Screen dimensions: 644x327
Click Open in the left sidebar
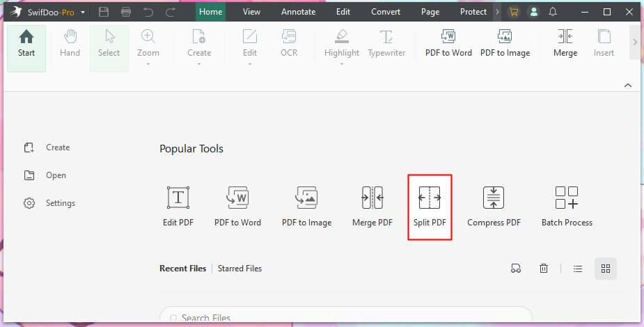[45, 175]
